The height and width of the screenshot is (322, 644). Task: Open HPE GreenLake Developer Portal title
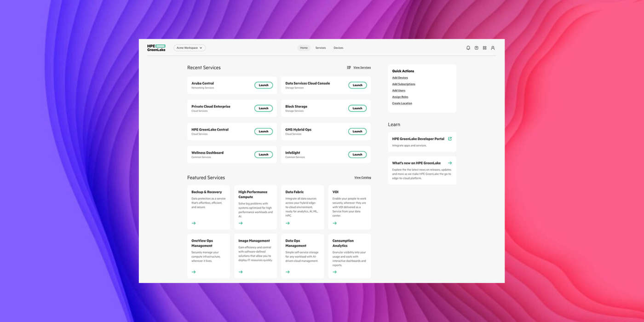click(418, 138)
